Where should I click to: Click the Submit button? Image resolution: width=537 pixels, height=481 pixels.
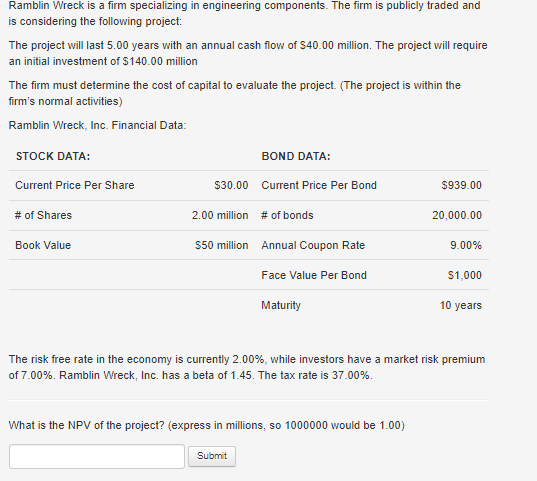[212, 456]
